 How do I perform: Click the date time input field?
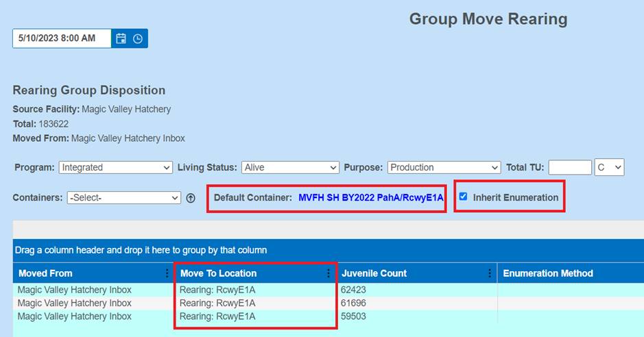[62, 38]
